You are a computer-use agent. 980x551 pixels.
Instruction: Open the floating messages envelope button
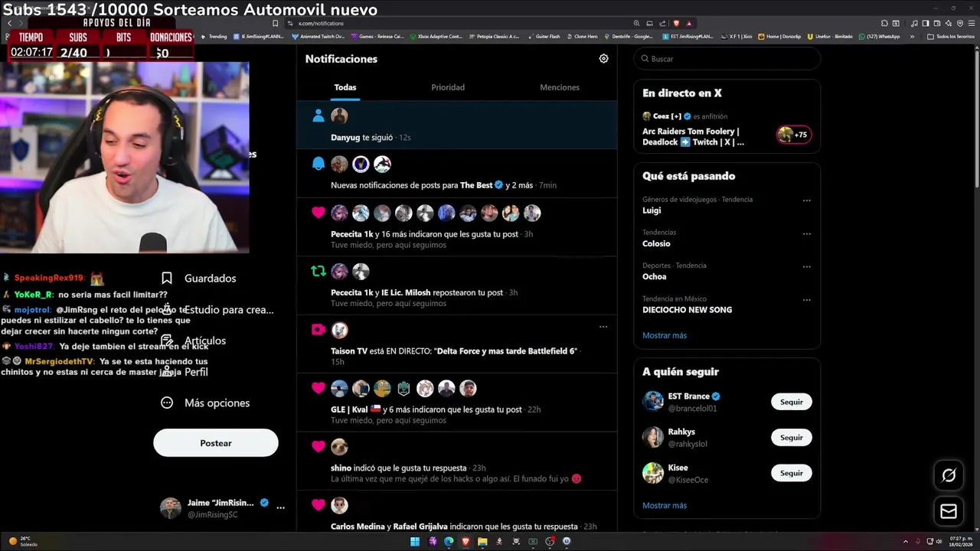[x=949, y=511]
